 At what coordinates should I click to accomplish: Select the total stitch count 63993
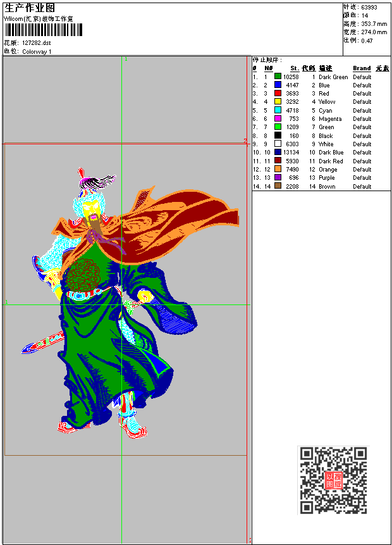click(369, 8)
